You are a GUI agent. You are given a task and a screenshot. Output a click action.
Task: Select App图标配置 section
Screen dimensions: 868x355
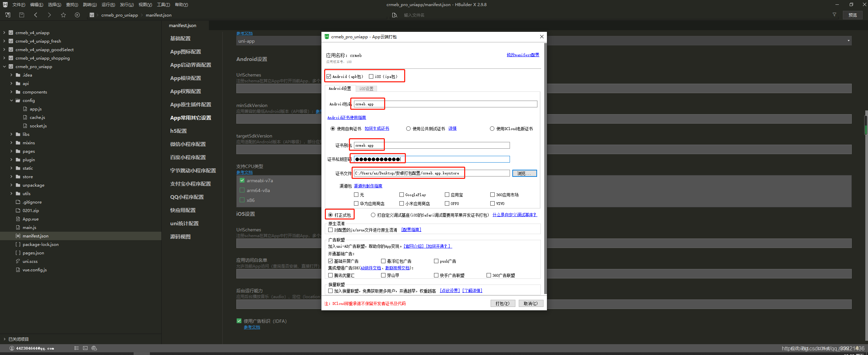[x=185, y=51]
